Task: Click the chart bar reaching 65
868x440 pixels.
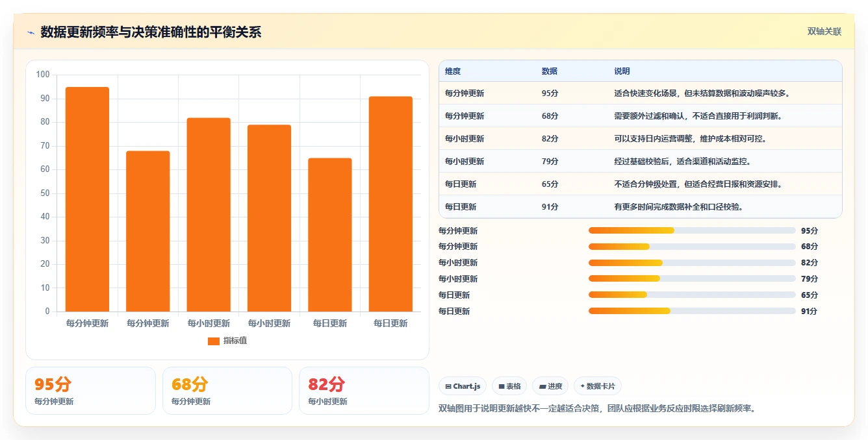Action: 330,235
